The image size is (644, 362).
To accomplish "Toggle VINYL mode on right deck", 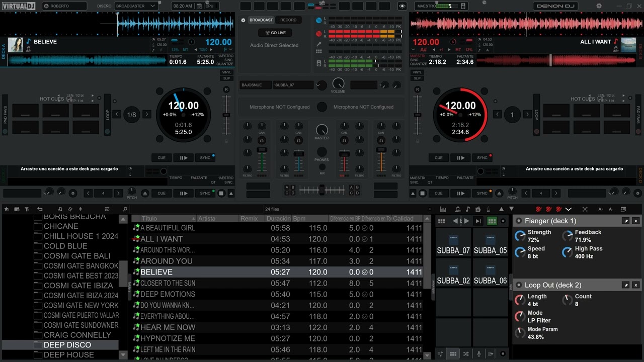I will pos(417,72).
